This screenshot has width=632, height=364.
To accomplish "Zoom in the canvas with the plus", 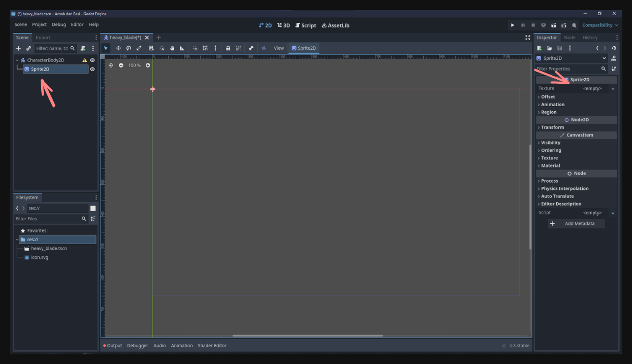I will 148,65.
